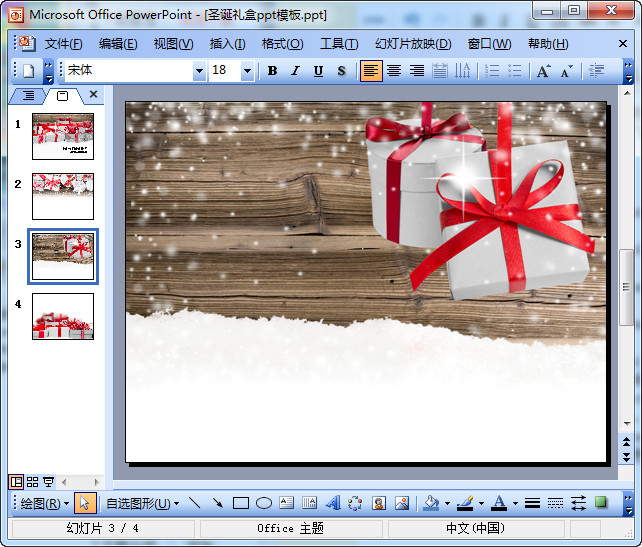
Task: Open the 视图(V) menu
Action: (x=173, y=43)
